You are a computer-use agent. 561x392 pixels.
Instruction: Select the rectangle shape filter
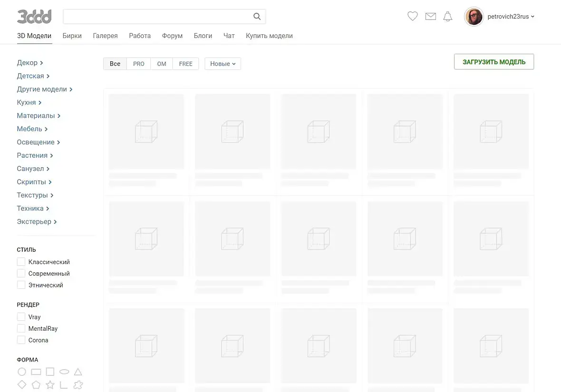click(36, 372)
